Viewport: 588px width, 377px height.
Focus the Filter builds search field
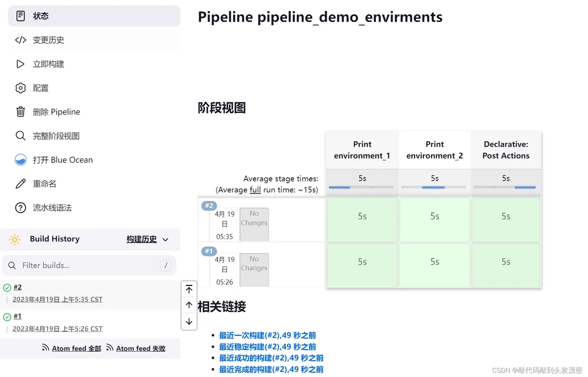(89, 265)
